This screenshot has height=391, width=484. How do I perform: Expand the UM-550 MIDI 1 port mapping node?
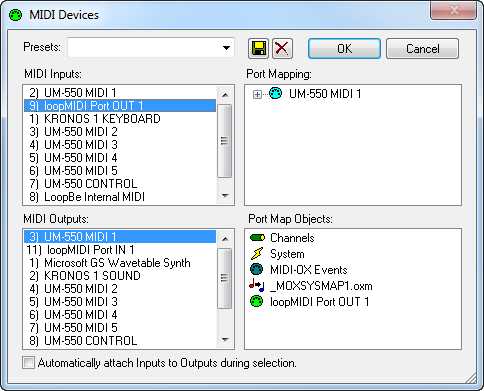[257, 95]
